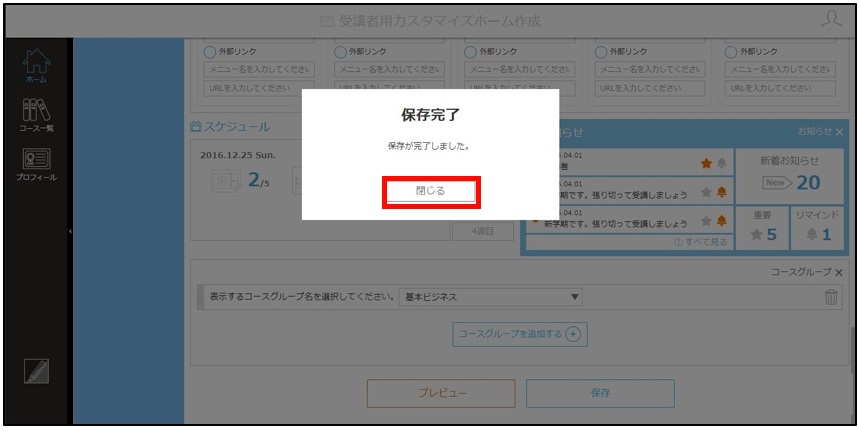Click the last column's URL input field
This screenshot has height=431, width=859.
[x=781, y=88]
